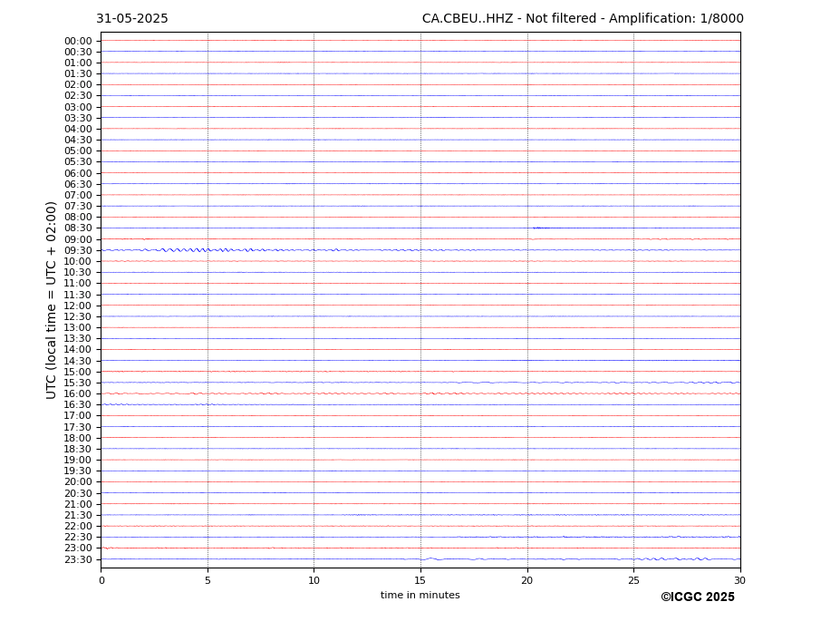Click the 14:30 time row label
840x631 pixels.
[x=78, y=361]
